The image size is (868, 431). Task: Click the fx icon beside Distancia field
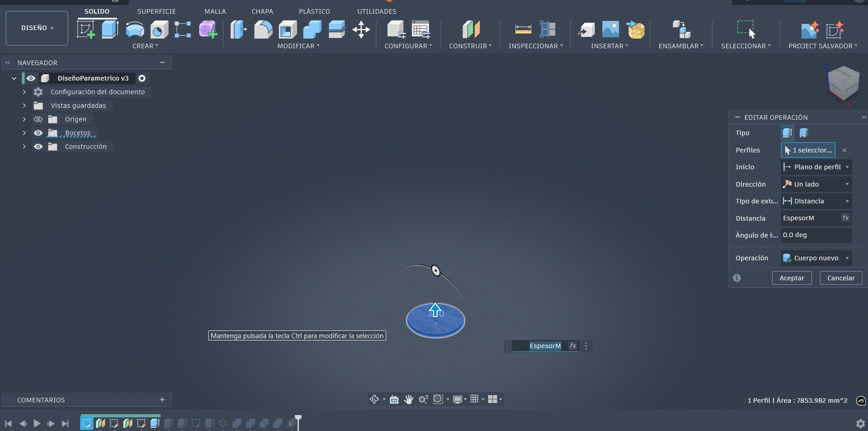pos(845,218)
